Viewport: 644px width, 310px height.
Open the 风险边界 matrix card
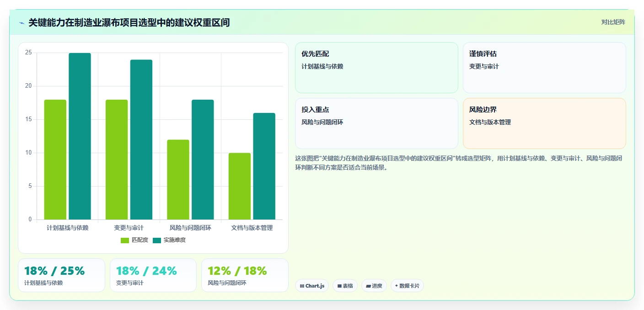coord(544,123)
